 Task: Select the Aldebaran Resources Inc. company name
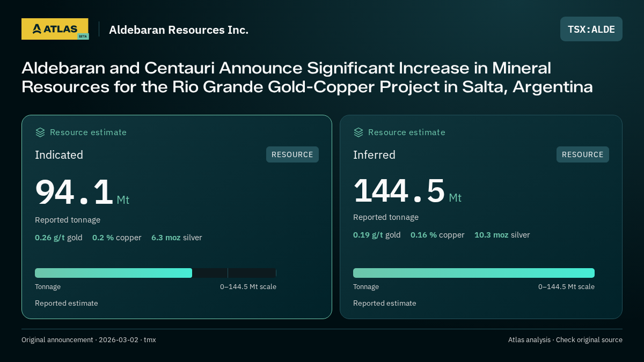point(179,29)
